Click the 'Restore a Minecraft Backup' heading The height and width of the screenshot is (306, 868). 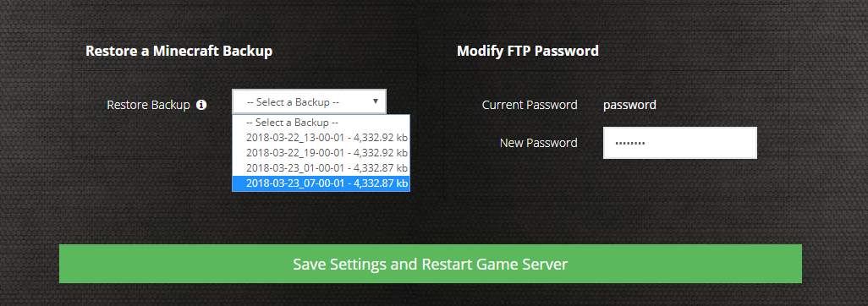click(179, 52)
